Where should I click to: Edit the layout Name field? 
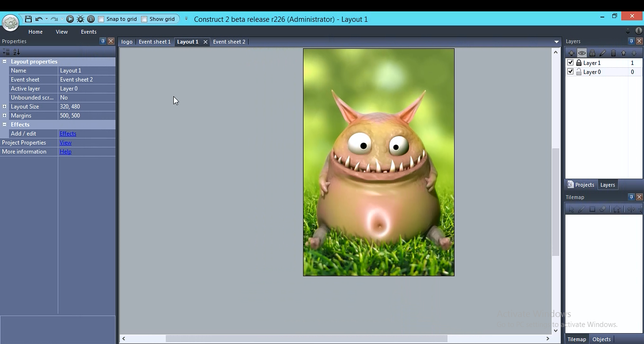point(87,71)
